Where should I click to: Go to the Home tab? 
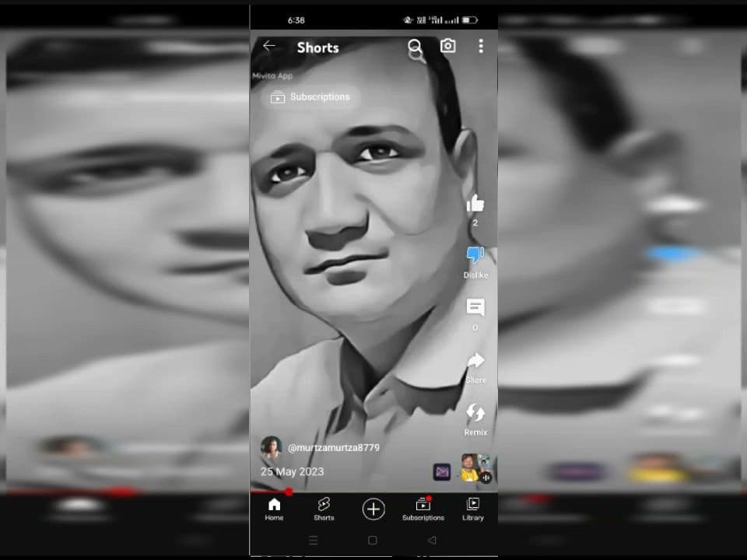click(274, 509)
